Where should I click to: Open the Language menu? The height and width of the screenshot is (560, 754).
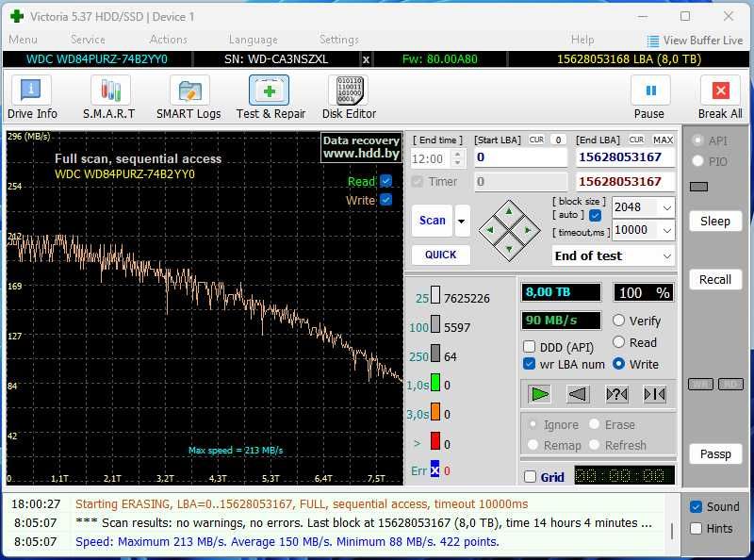pos(253,40)
